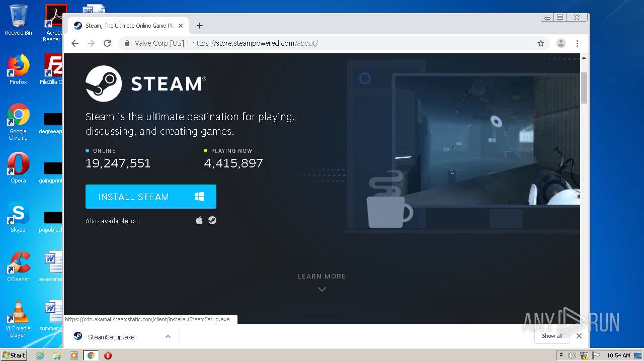Open Windows Media Player taskbar icon
This screenshot has width=644, height=362.
(x=73, y=355)
